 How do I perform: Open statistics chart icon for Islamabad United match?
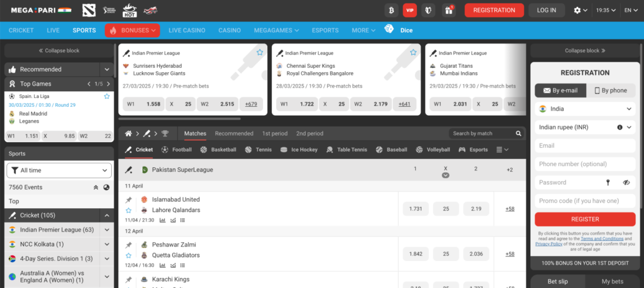pyautogui.click(x=163, y=220)
